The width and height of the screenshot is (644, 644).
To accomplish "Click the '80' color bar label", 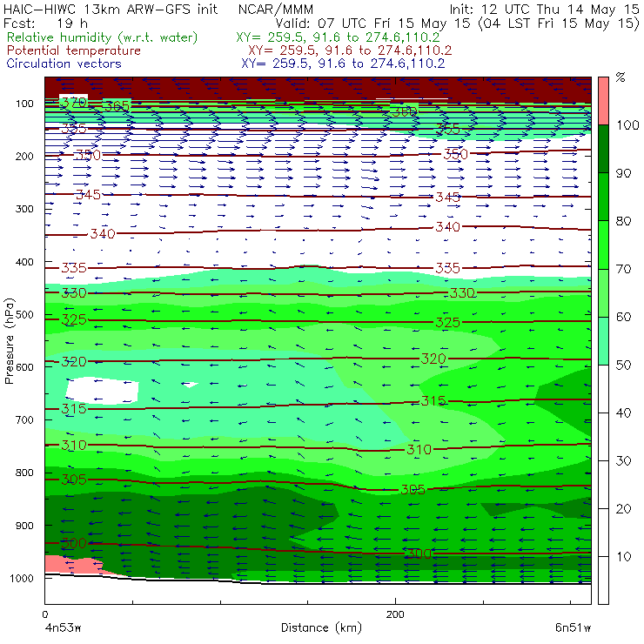I will pos(623,221).
